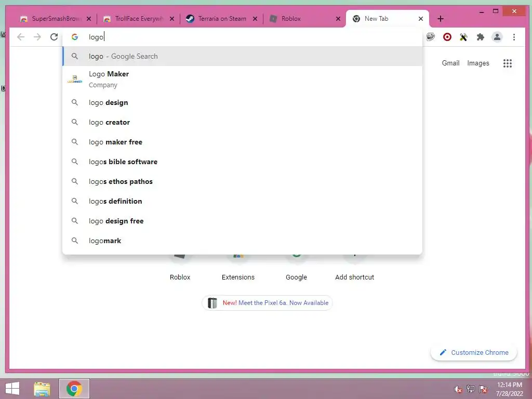Close the Terraria on Steam tab

(x=255, y=19)
